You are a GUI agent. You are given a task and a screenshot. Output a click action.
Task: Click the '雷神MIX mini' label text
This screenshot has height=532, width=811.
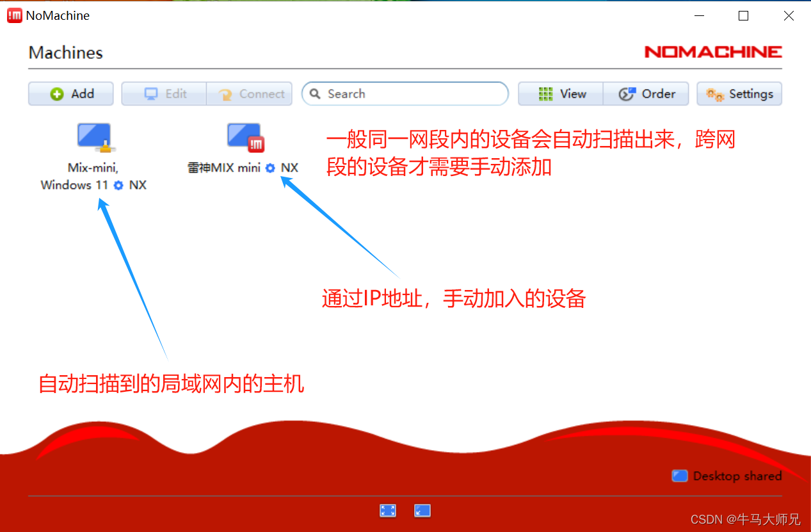click(x=224, y=168)
